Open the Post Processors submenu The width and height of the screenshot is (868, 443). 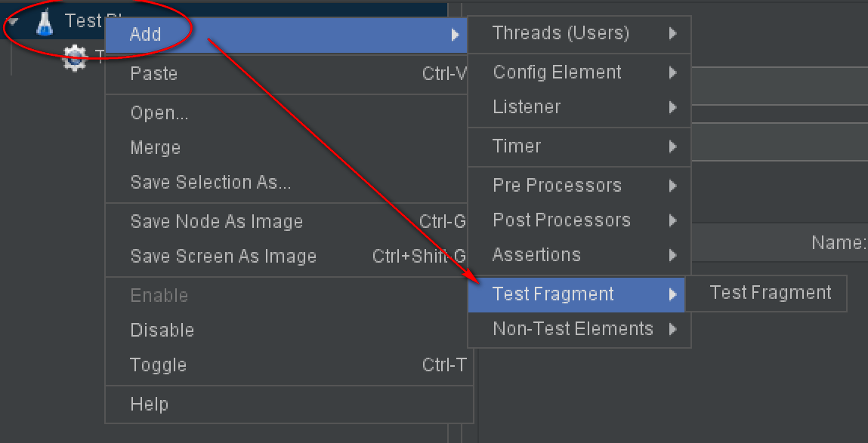coord(579,220)
